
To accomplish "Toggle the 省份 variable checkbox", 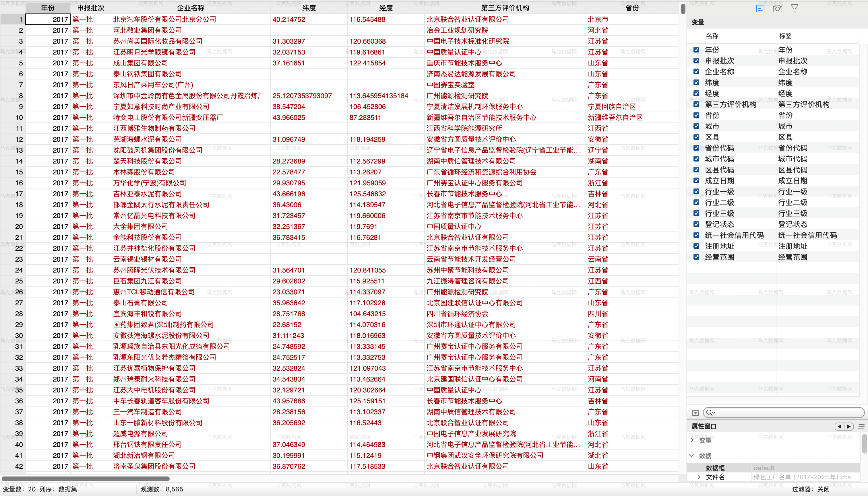I will 696,115.
